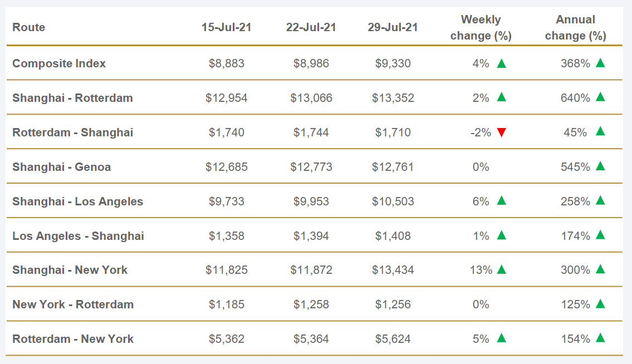Click the Weekly change (%) header
Viewport: 632px width, 364px height.
pyautogui.click(x=481, y=28)
